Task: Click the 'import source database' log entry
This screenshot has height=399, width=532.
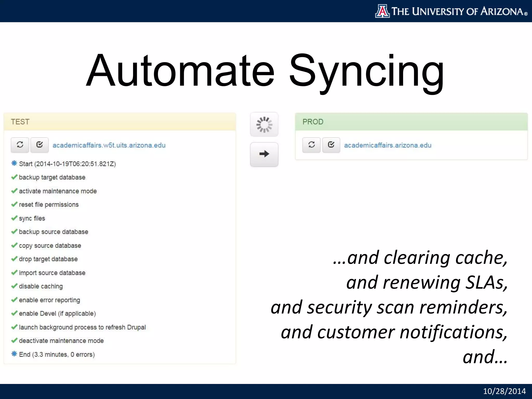Action: 48,273
